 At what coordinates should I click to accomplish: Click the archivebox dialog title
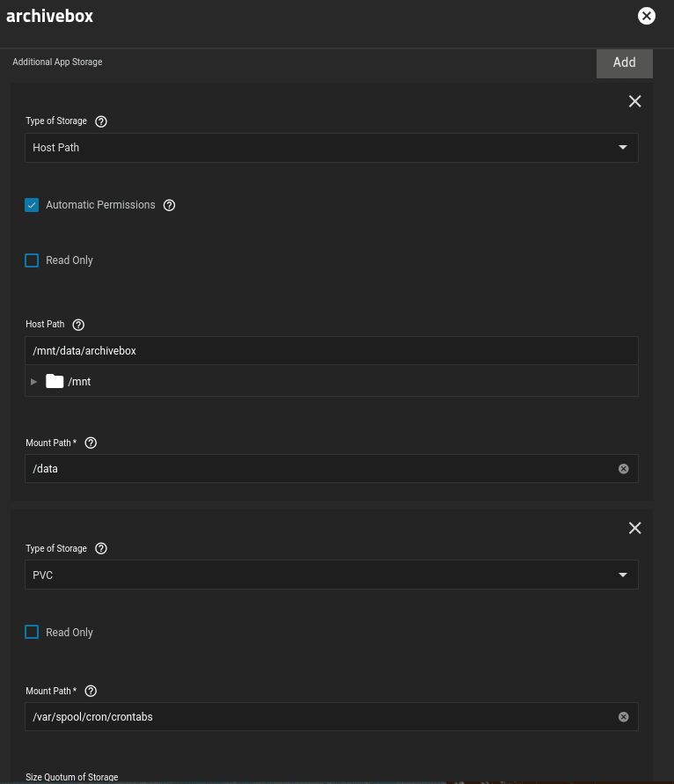coord(49,16)
